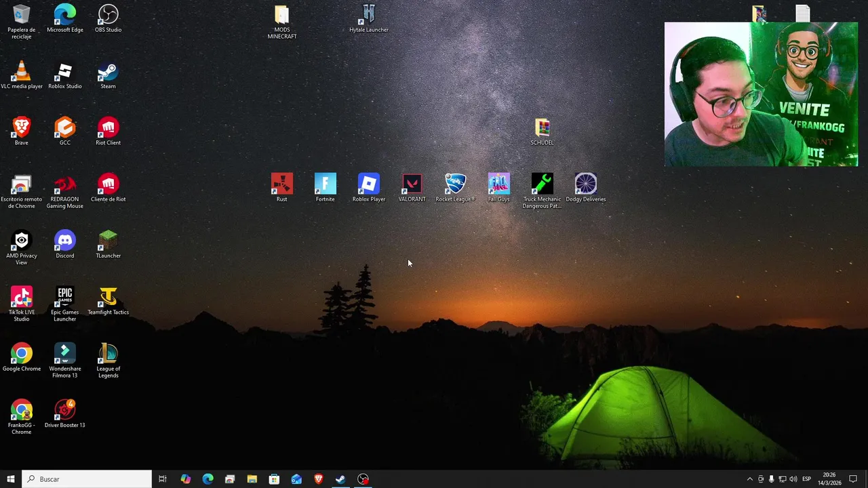The width and height of the screenshot is (868, 488).
Task: Switch to OBS Studio in the taskbar
Action: 363,479
